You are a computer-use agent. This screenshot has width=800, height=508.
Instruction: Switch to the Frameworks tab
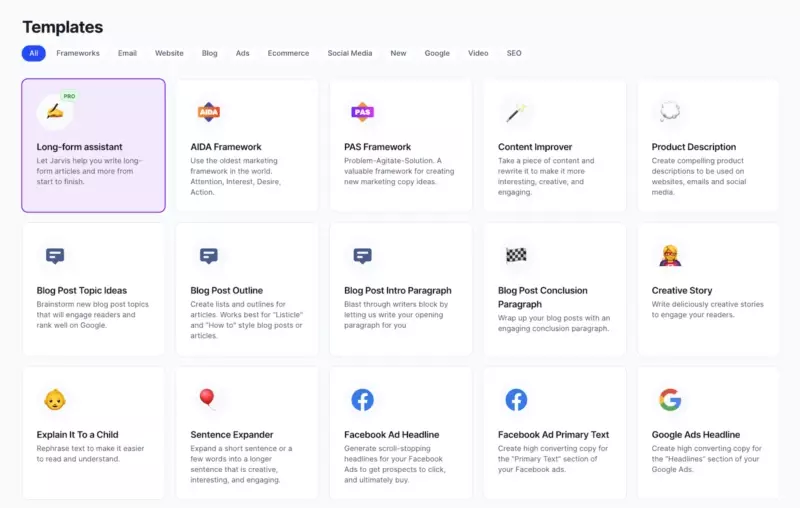click(78, 53)
